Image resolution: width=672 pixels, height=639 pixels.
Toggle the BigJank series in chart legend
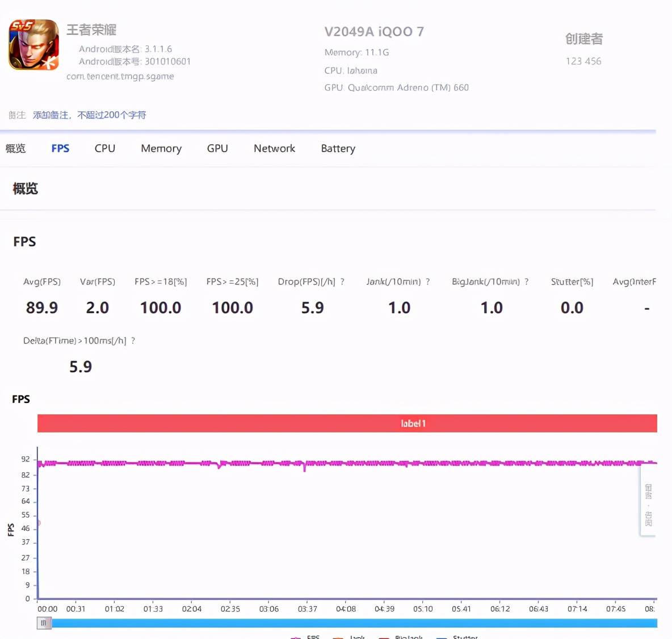(x=401, y=637)
